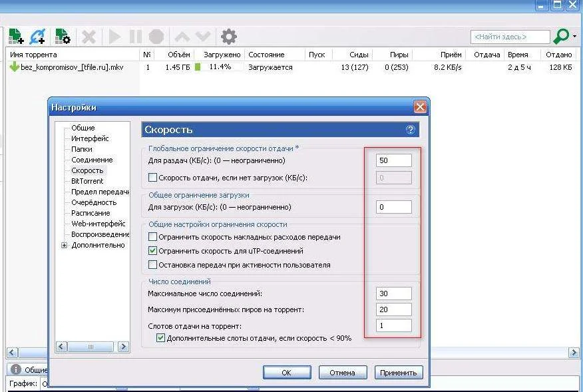Enable 'Скорость отдачи, если нет загрузок' checkbox
The height and width of the screenshot is (392, 583).
(152, 178)
